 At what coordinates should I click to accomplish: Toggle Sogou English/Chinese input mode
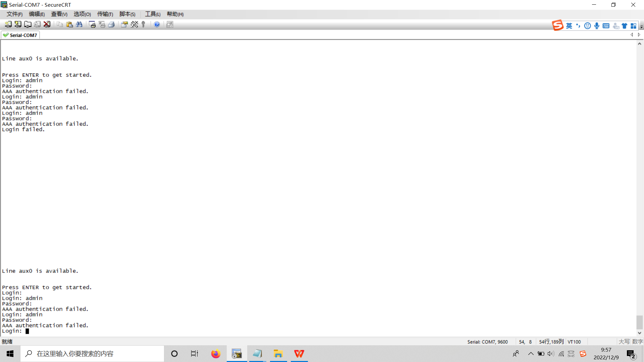569,26
